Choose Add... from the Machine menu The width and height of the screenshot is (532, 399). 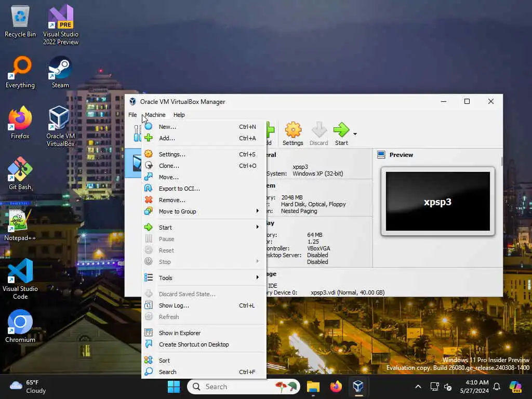click(204, 138)
